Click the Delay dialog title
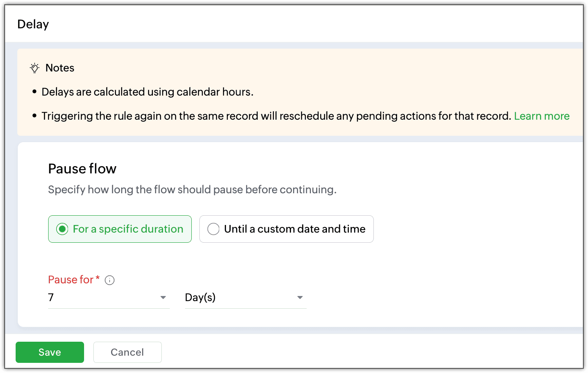588x373 pixels. point(33,24)
